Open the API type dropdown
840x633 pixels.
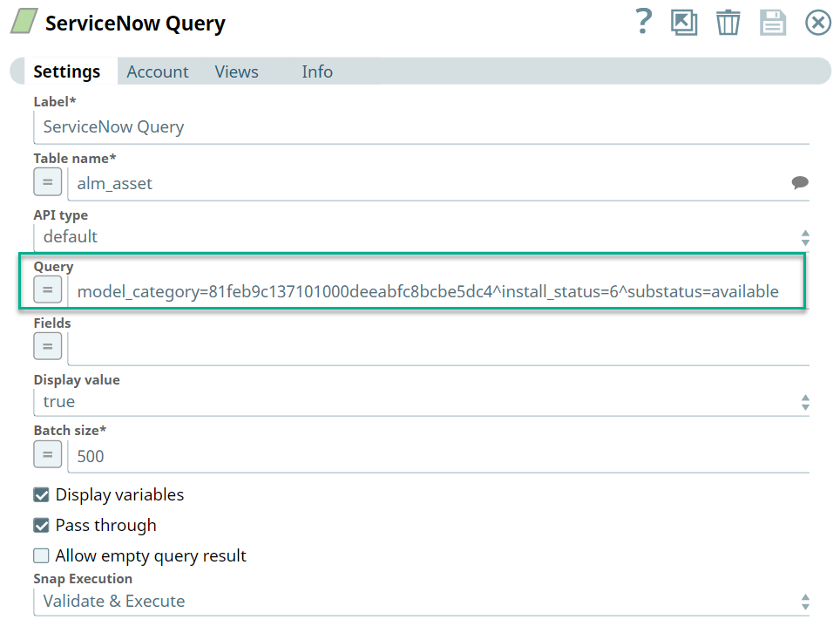(x=421, y=237)
